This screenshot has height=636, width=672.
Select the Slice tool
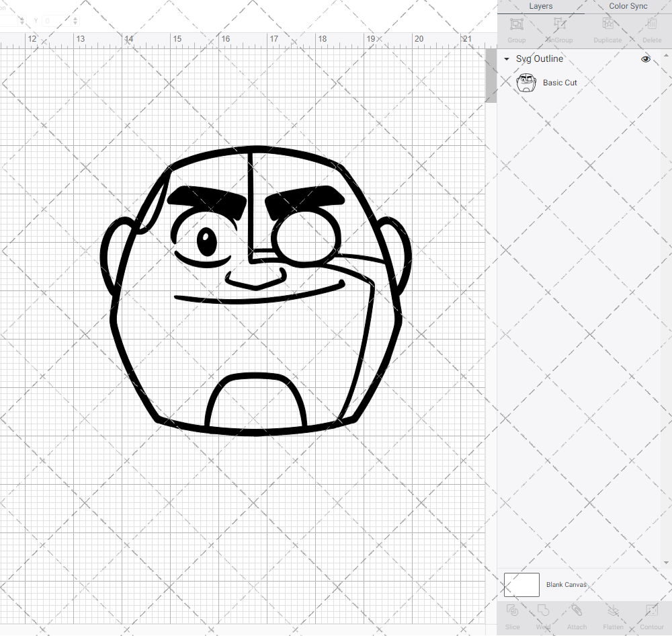[512, 615]
